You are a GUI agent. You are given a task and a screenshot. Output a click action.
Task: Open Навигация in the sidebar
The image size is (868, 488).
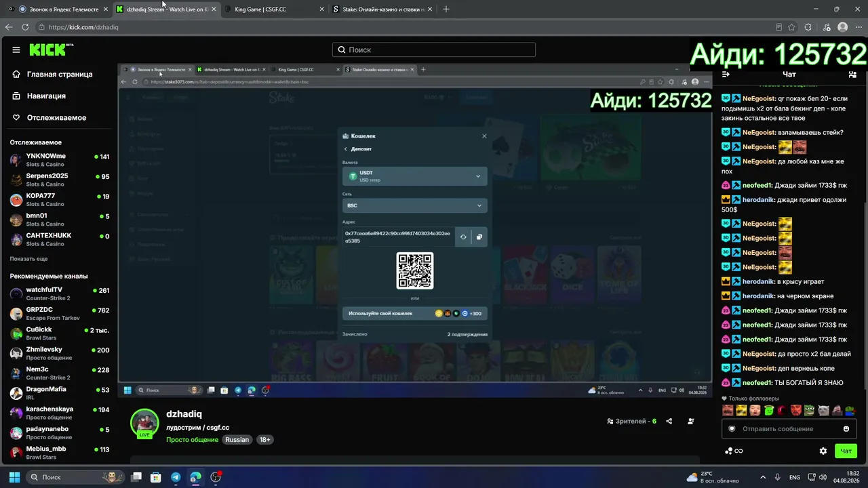click(x=39, y=96)
